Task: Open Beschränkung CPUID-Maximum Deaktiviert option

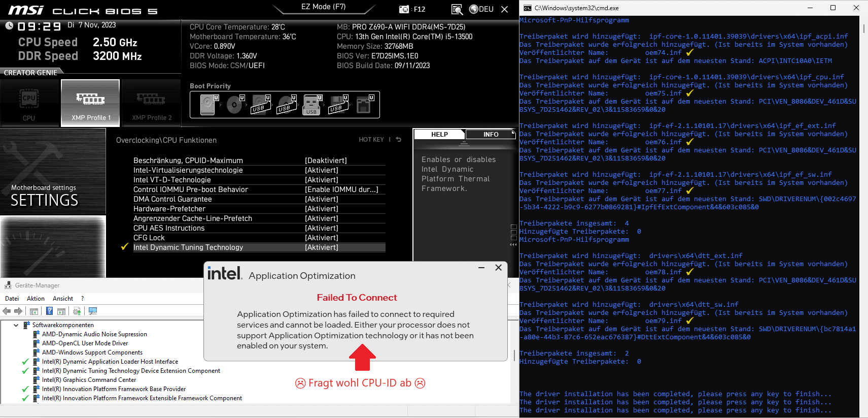Action: click(326, 160)
